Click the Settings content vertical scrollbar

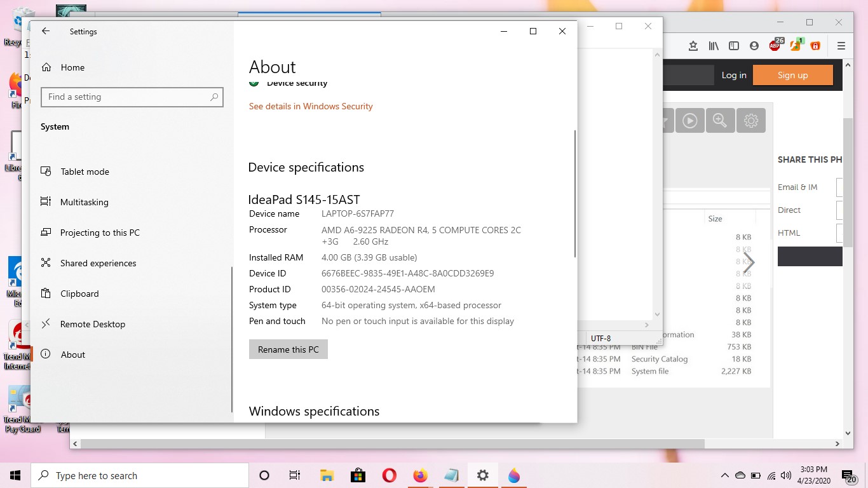click(x=575, y=194)
